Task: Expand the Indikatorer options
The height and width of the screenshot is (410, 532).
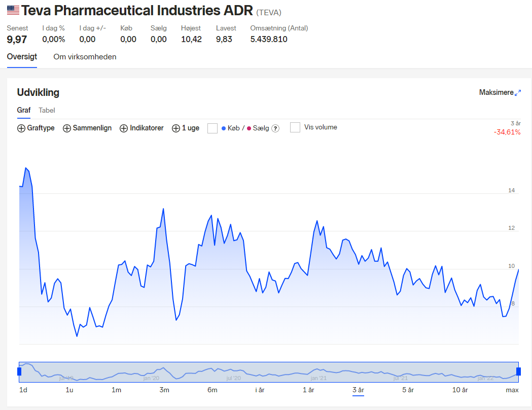Action: [x=141, y=128]
